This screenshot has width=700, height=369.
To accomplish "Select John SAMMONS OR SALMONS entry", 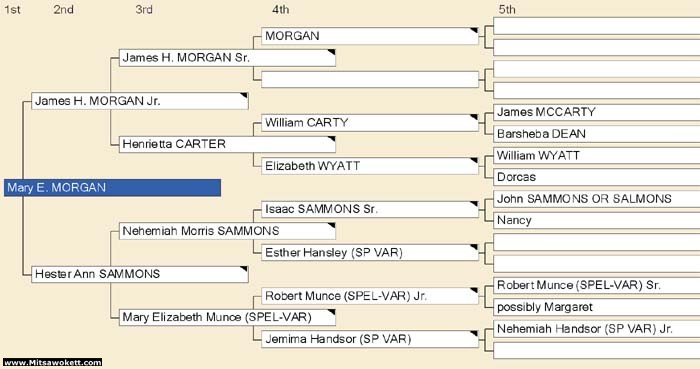I will [x=596, y=199].
